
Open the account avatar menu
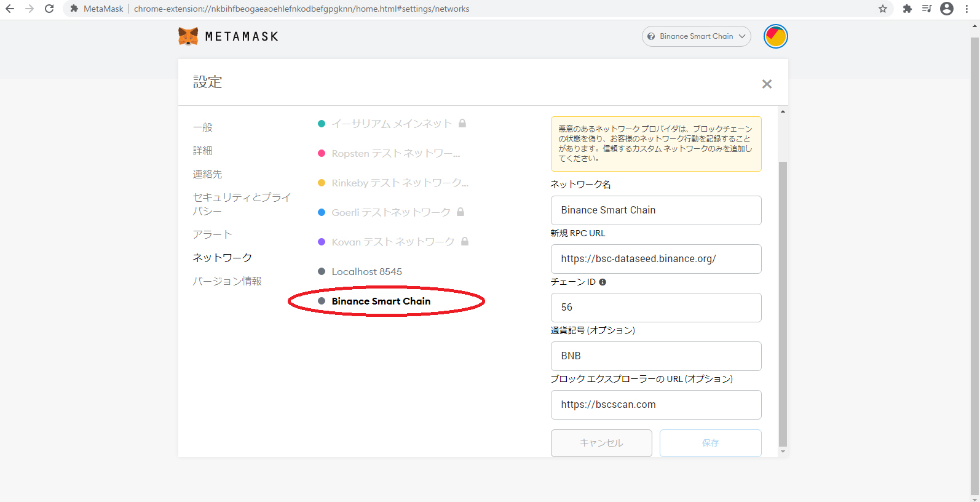775,36
